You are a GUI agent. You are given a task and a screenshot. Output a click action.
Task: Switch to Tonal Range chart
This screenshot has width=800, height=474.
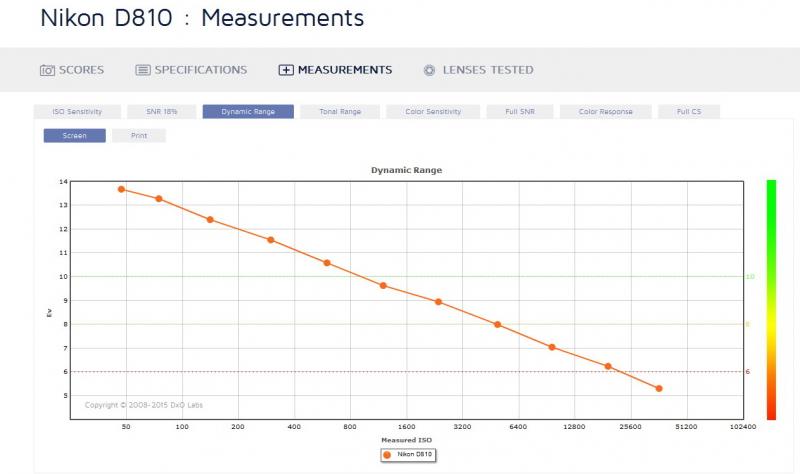click(340, 111)
